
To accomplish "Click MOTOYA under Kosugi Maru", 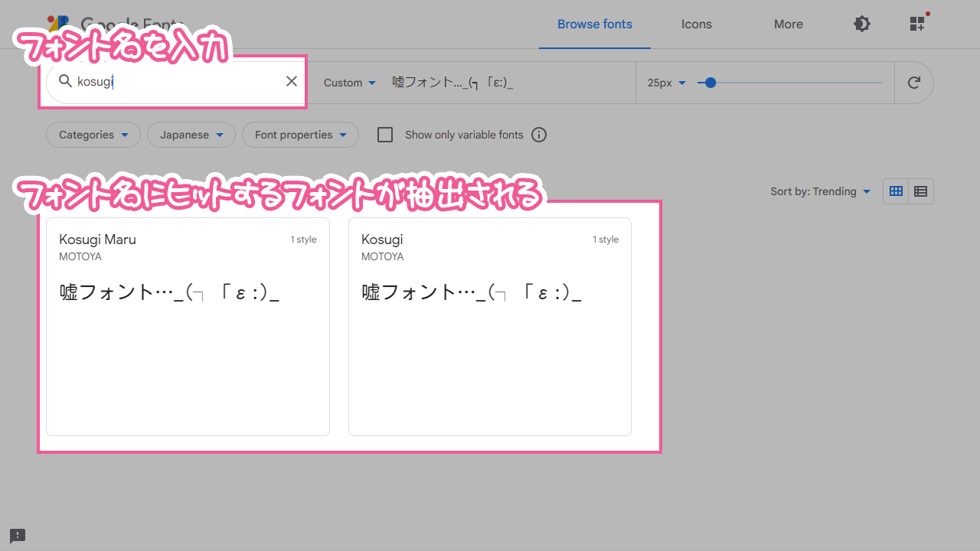I will 80,256.
